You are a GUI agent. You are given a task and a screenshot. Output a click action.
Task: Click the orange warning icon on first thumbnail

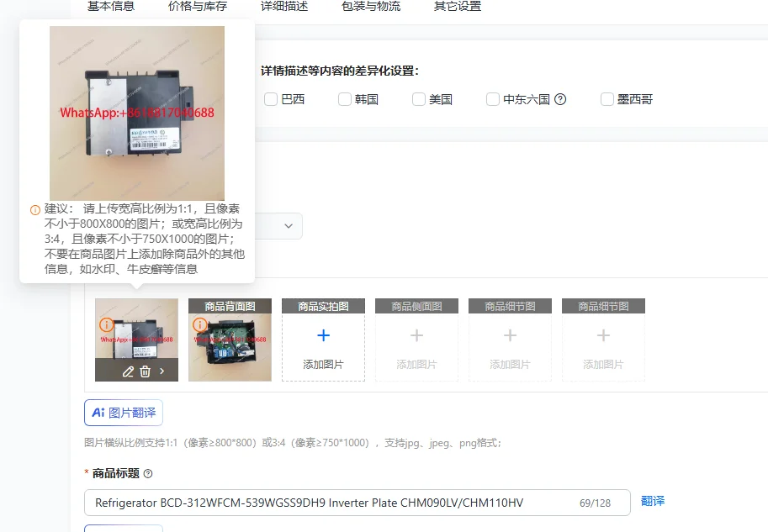pos(106,323)
